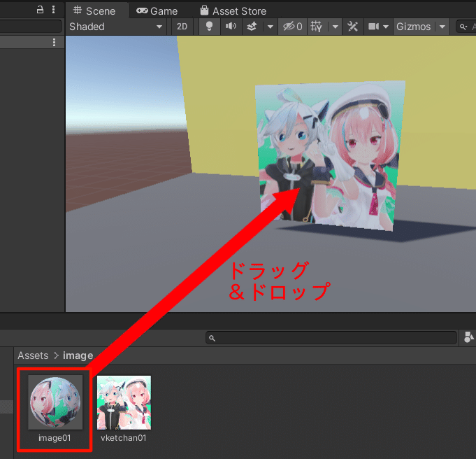This screenshot has width=476, height=459.
Task: Open grid settings dropdown arrow
Action: 336,27
